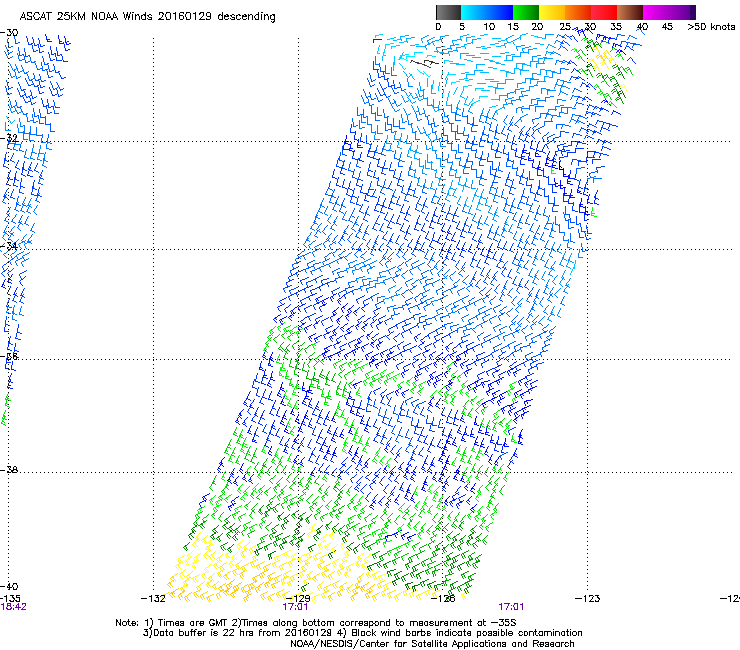
Task: Click the "-32" latitude axis label
Action: 9,138
